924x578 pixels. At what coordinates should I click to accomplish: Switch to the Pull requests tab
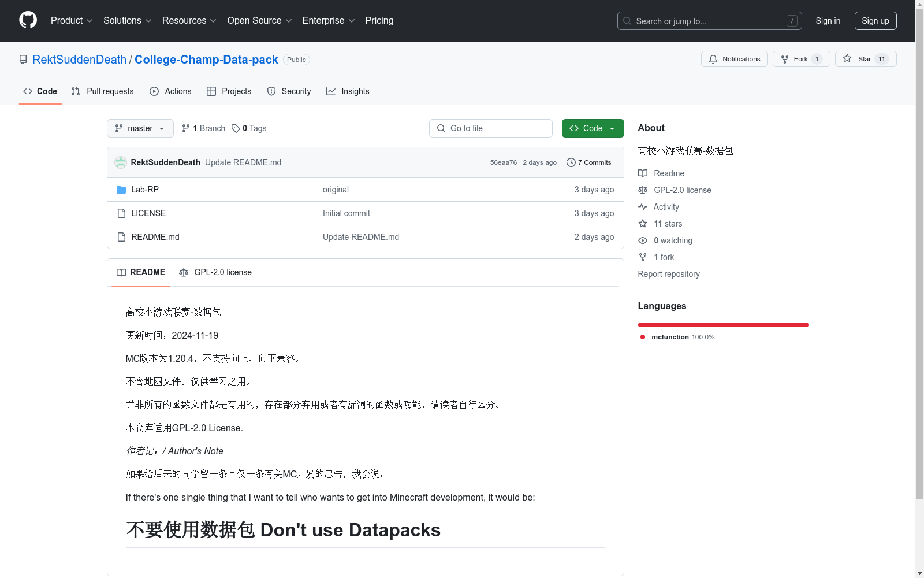(103, 91)
